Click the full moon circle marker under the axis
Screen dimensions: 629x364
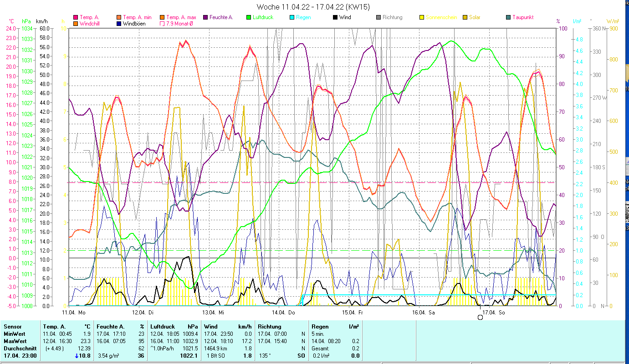click(x=480, y=317)
